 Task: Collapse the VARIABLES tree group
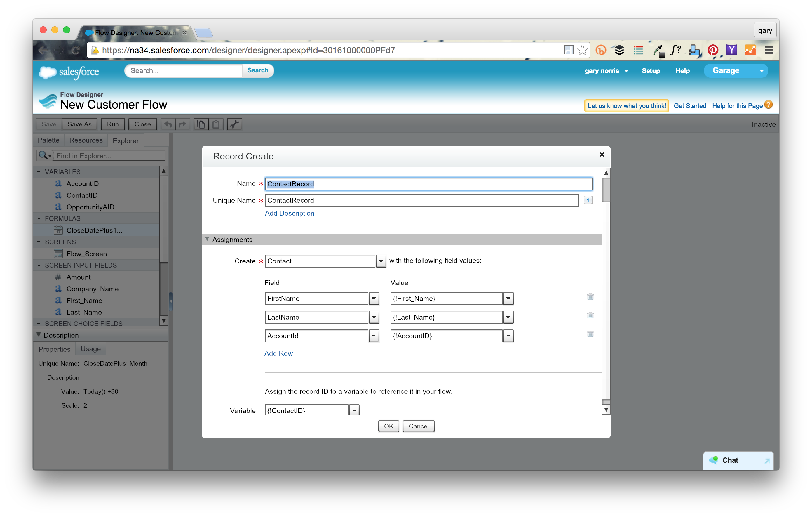(x=39, y=172)
